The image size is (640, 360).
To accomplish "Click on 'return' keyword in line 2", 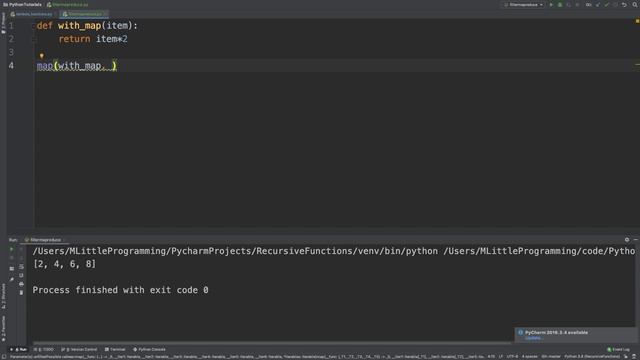I will click(74, 39).
